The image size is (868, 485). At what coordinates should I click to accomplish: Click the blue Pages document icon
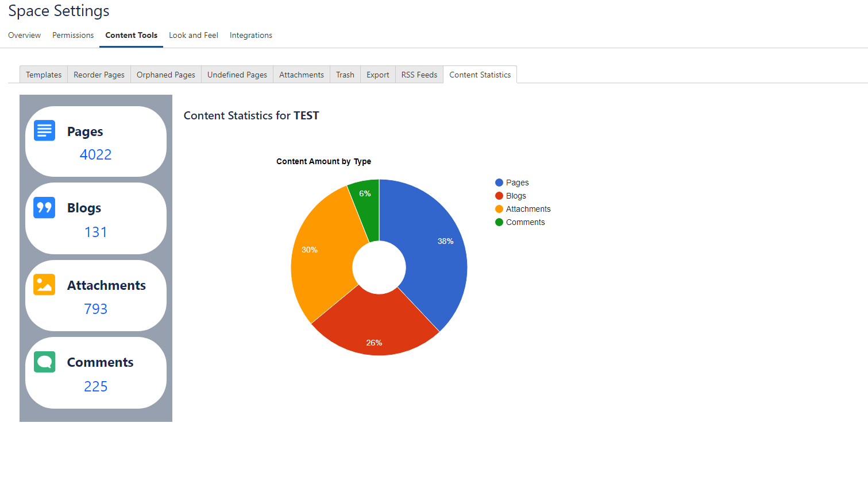44,131
